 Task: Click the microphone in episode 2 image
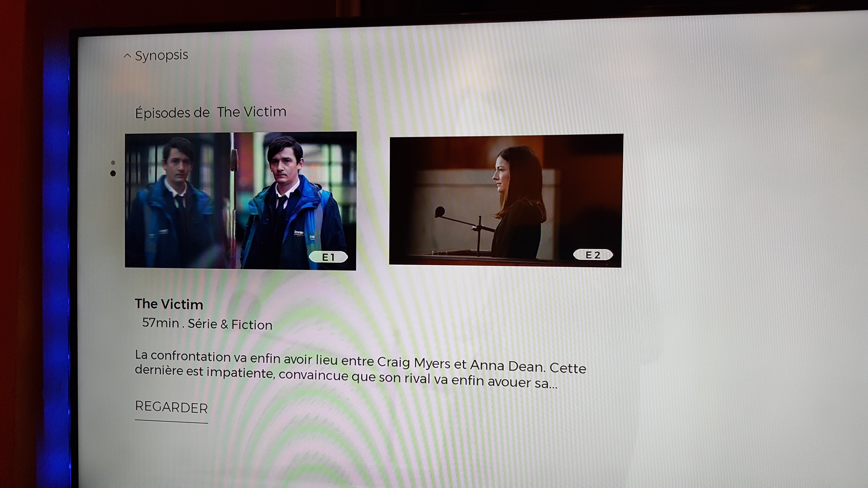click(440, 212)
